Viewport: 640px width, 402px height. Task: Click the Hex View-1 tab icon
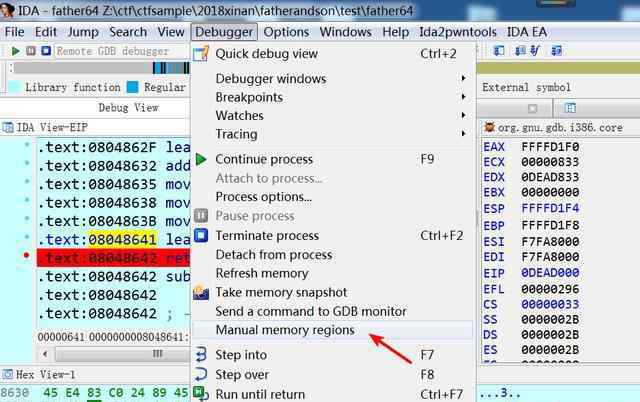point(7,374)
